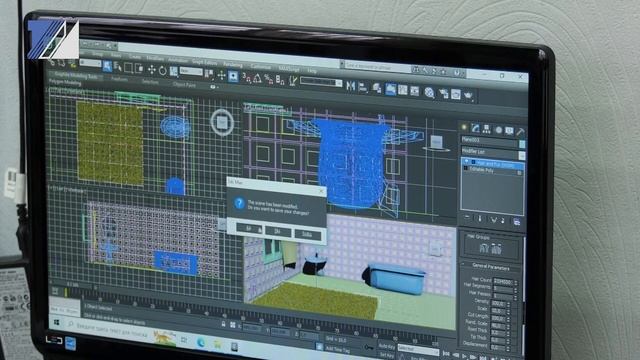
Task: Toggle Window/Crossing selection mode
Action: [x=139, y=69]
